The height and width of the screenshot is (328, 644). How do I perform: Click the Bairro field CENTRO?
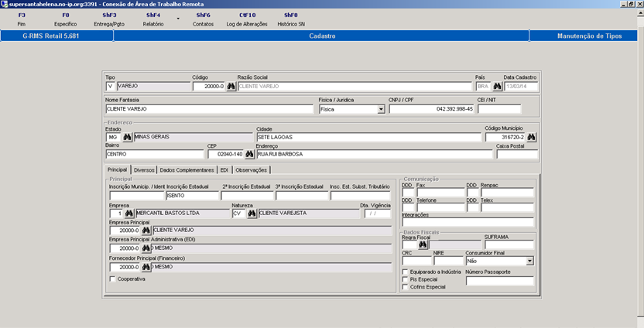pos(155,155)
